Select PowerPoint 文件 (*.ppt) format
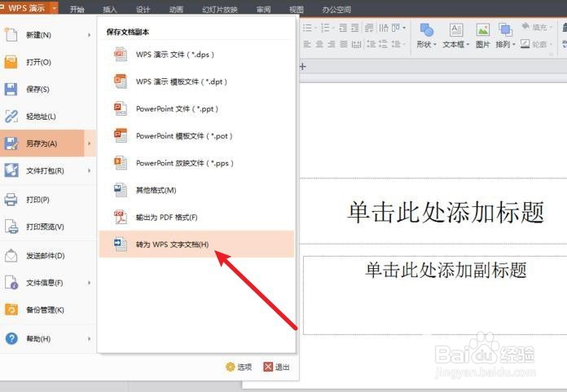 pos(196,108)
